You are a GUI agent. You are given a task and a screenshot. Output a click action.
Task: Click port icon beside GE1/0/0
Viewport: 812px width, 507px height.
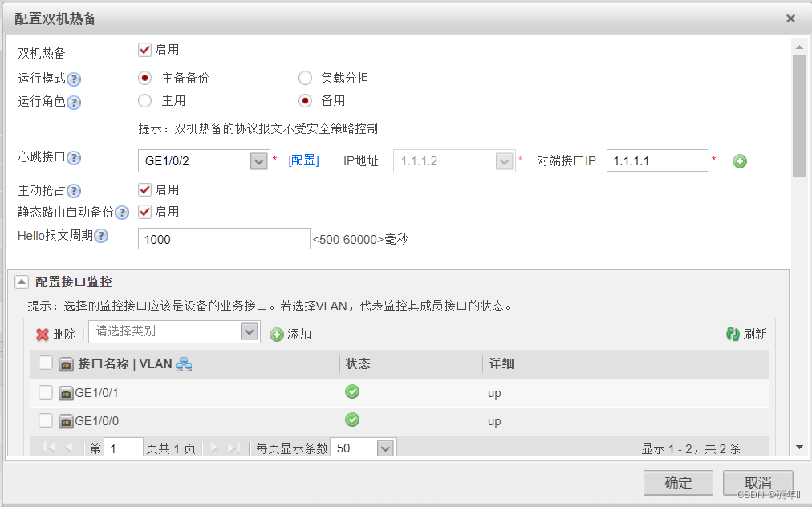pos(66,421)
